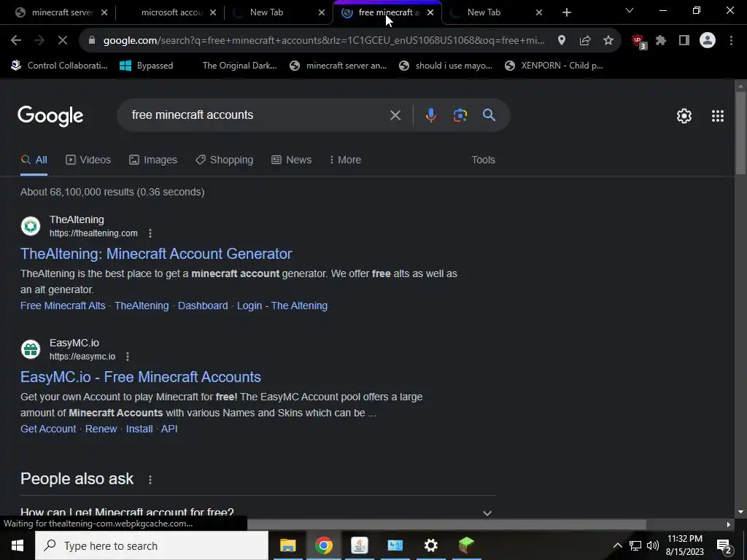Image resolution: width=747 pixels, height=560 pixels.
Task: Search by image with Google Lens
Action: click(x=460, y=115)
